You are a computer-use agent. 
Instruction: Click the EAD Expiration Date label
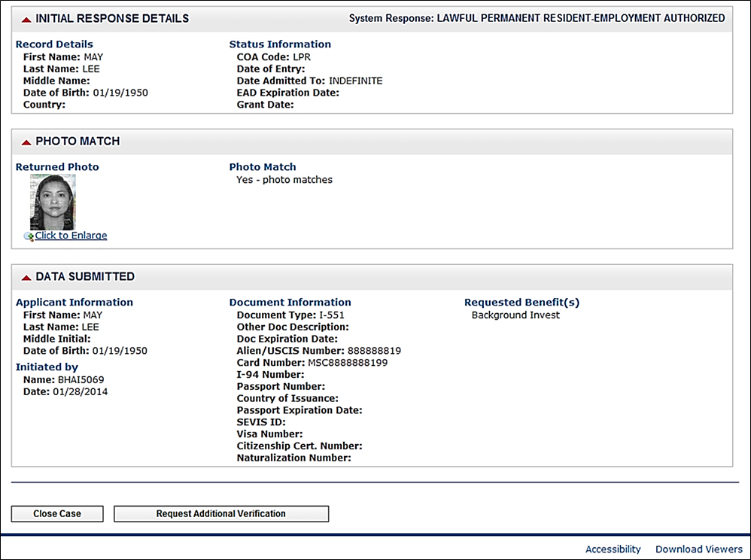(288, 93)
